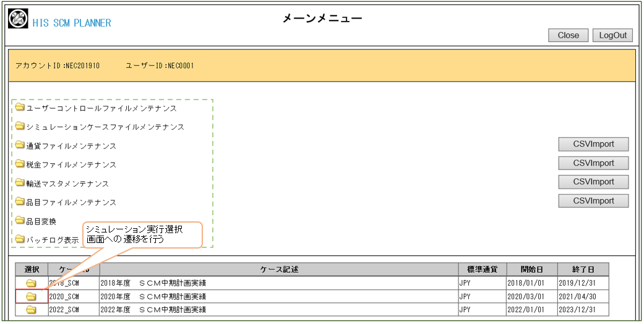The height and width of the screenshot is (324, 644).
Task: Click CSVImport next to 品目ファイルメンテナンス
Action: pos(593,201)
